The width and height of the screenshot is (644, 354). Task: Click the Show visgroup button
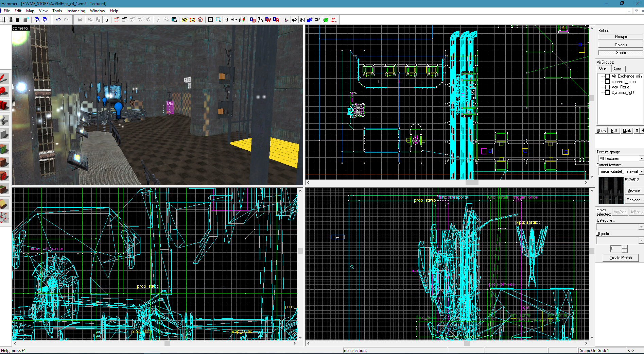(601, 131)
